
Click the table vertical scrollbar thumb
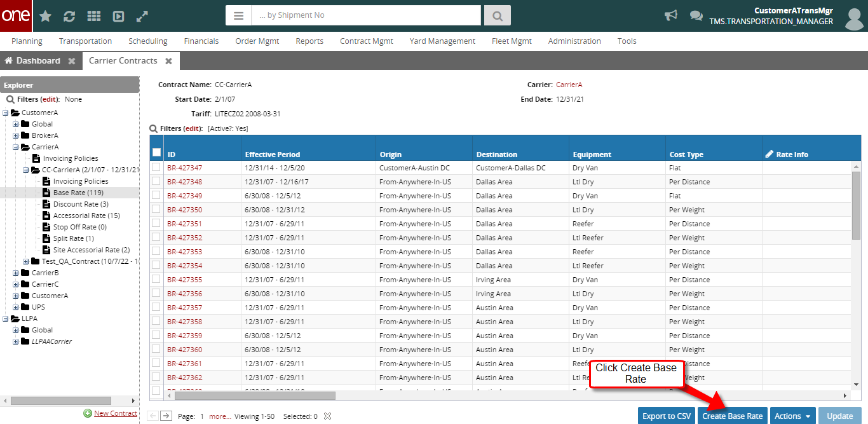[856, 205]
